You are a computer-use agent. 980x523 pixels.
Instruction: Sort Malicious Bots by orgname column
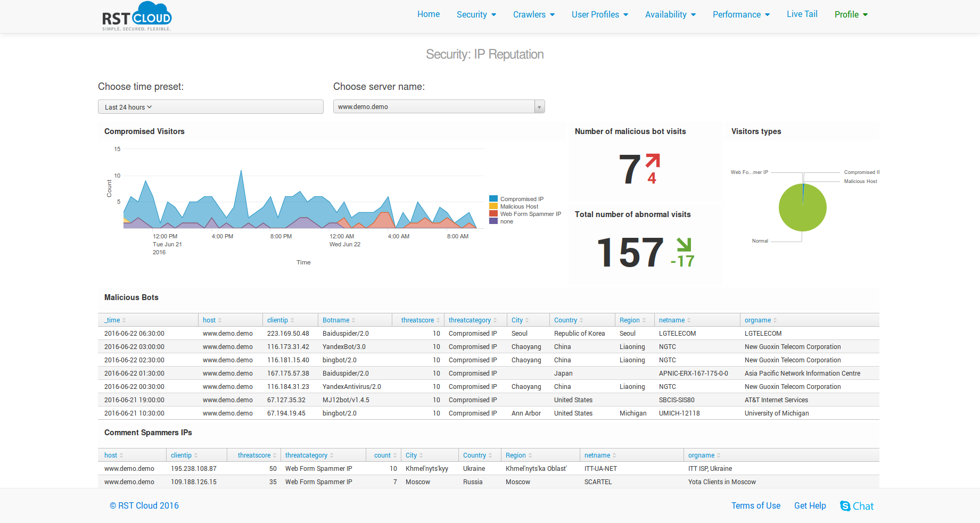(761, 320)
